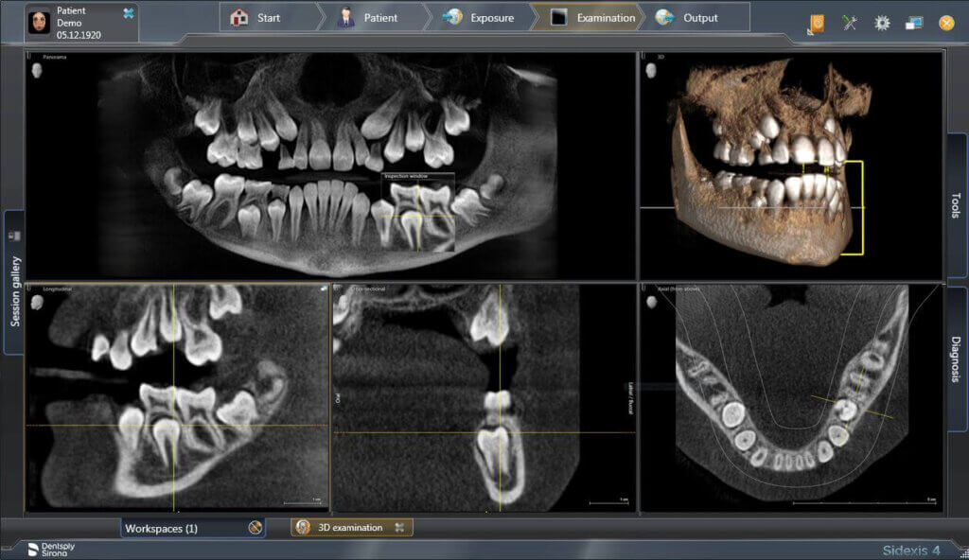The width and height of the screenshot is (969, 560).
Task: Click the Longitudinal view title label
Action: coord(58,289)
